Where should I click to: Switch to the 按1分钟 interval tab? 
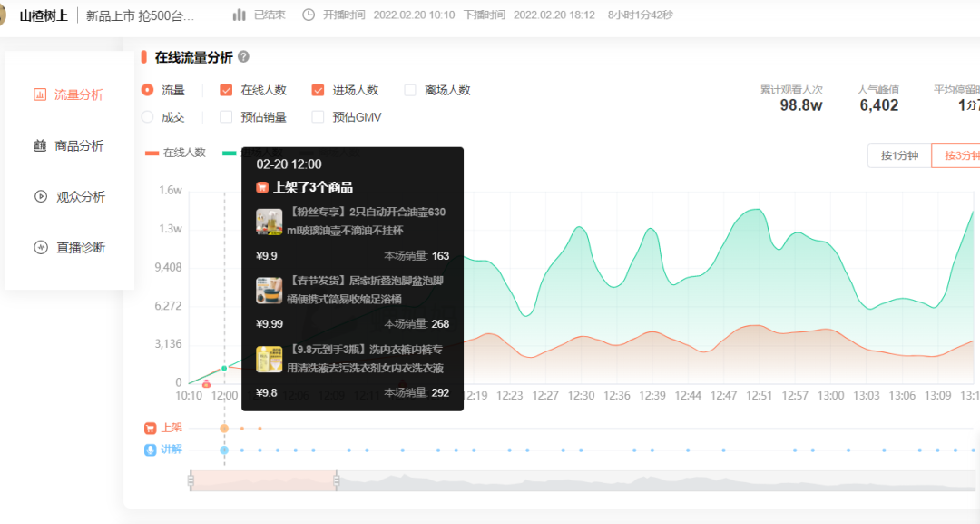click(x=899, y=155)
